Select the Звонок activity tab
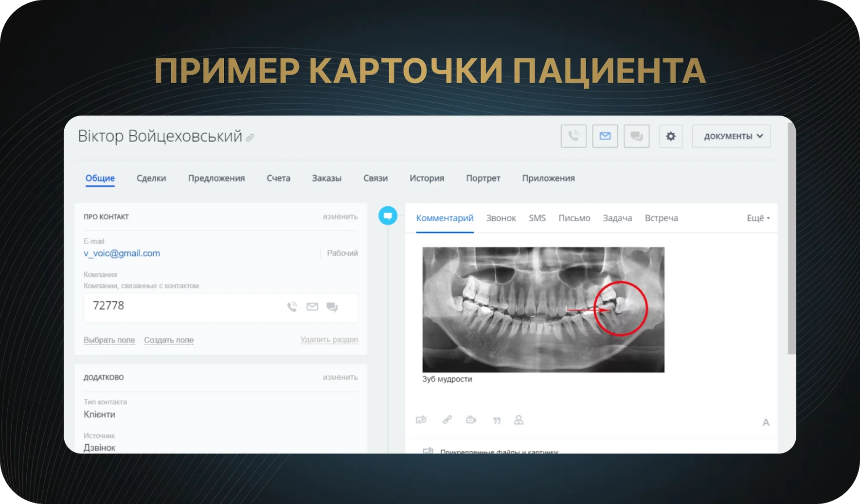 click(501, 218)
